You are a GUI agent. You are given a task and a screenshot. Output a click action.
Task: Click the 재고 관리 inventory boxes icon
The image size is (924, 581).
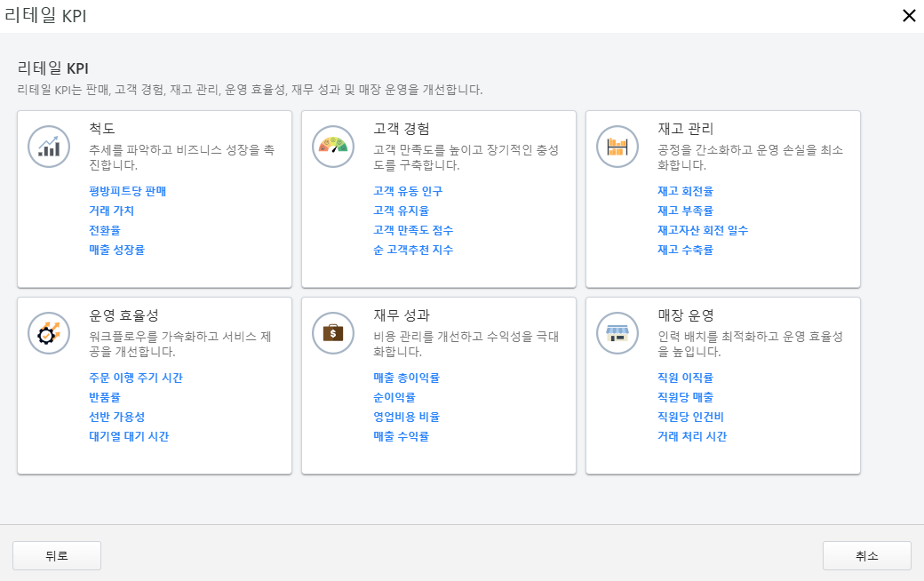(x=617, y=147)
